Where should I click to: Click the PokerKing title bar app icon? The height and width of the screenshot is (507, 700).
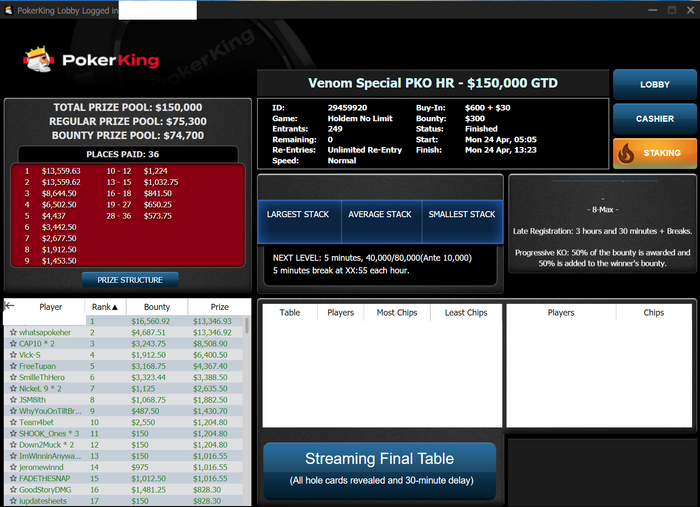coord(8,10)
